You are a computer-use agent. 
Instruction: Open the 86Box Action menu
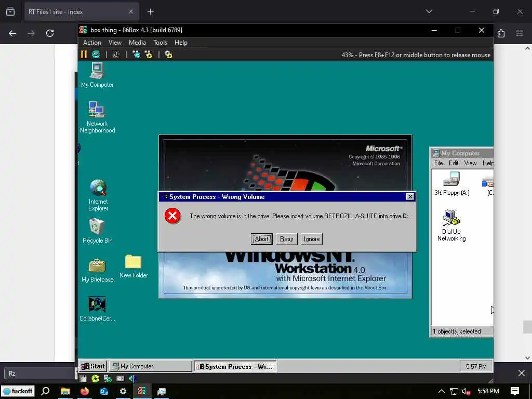[x=92, y=43]
